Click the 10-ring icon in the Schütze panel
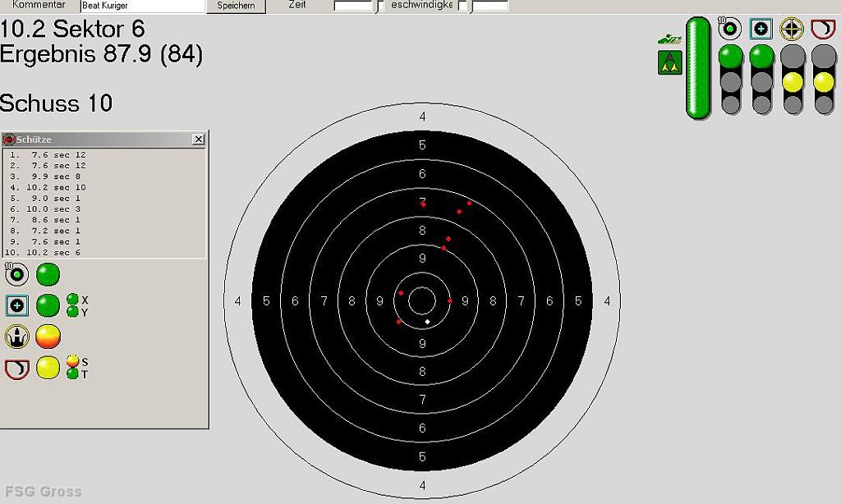Screen dimensions: 841x504 pos(16,274)
